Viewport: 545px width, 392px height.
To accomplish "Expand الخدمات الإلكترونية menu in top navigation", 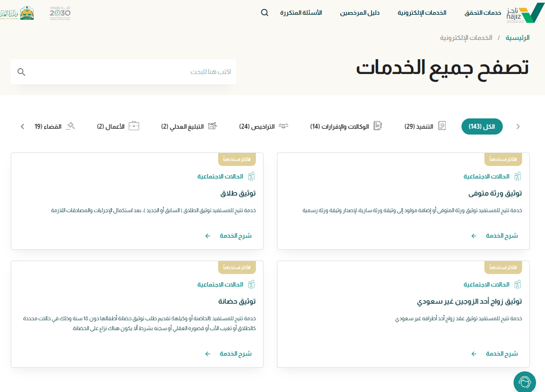I will click(422, 13).
